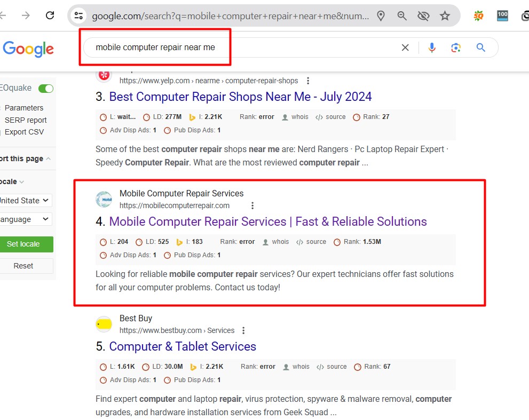This screenshot has height=420, width=529.
Task: Collapse the sort this page section
Action: click(48, 159)
